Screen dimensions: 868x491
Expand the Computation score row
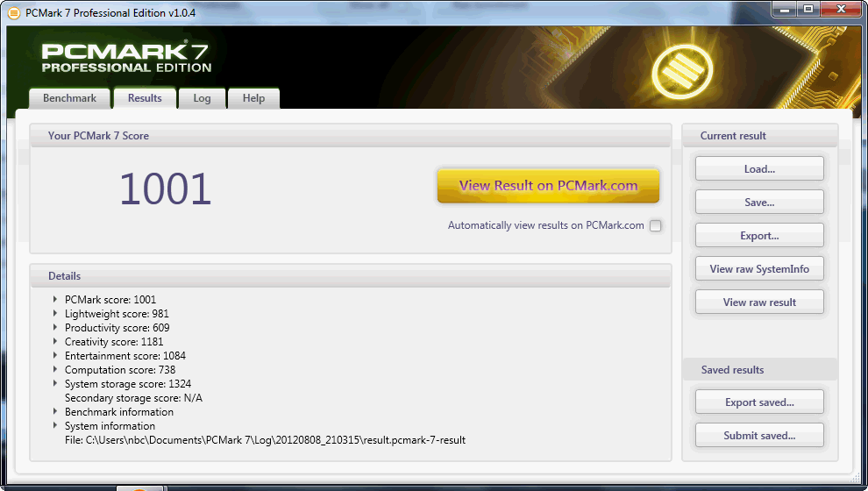pyautogui.click(x=55, y=369)
